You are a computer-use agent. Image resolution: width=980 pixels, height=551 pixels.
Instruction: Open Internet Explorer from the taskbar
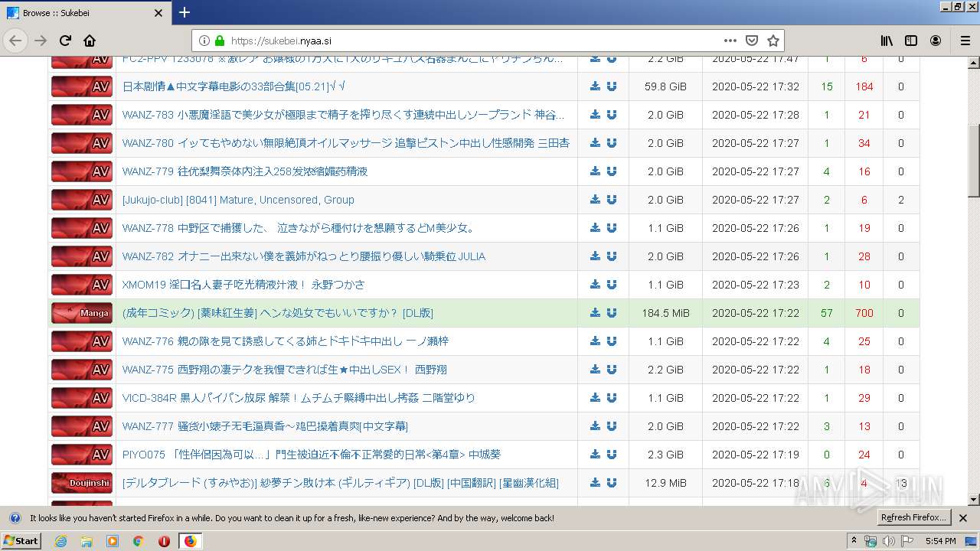[x=61, y=541]
